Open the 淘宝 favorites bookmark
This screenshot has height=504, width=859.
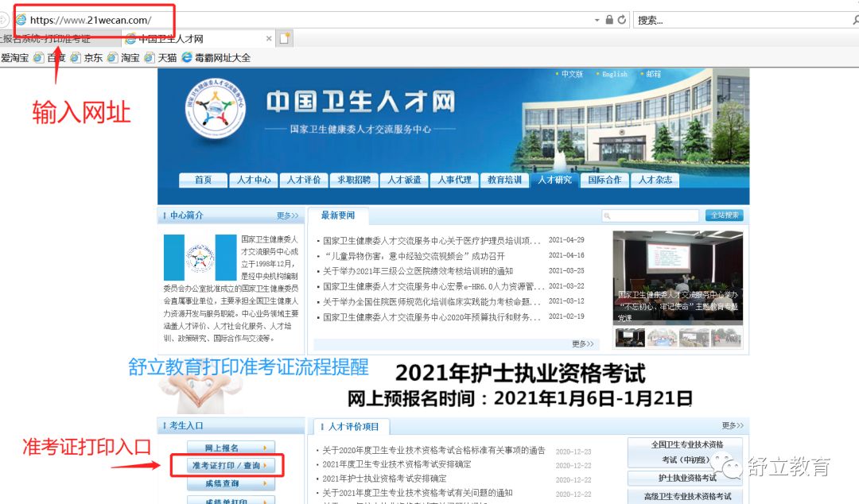(x=124, y=57)
